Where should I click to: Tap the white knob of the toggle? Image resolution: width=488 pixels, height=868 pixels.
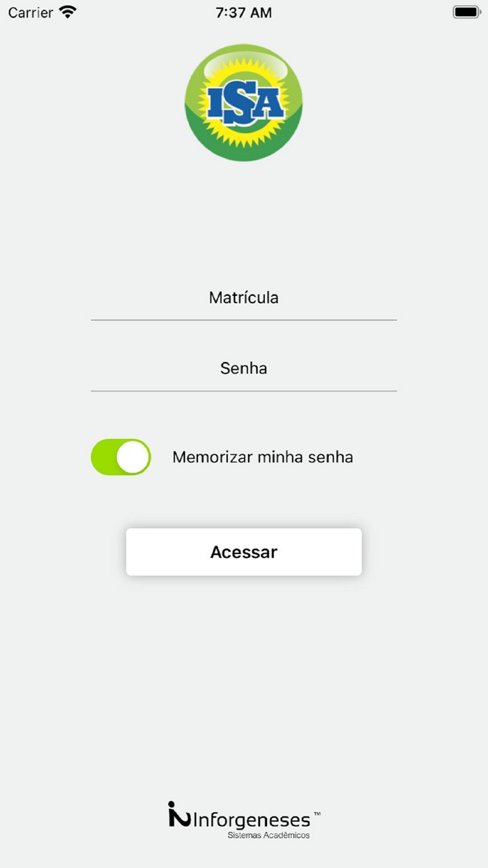click(x=131, y=457)
